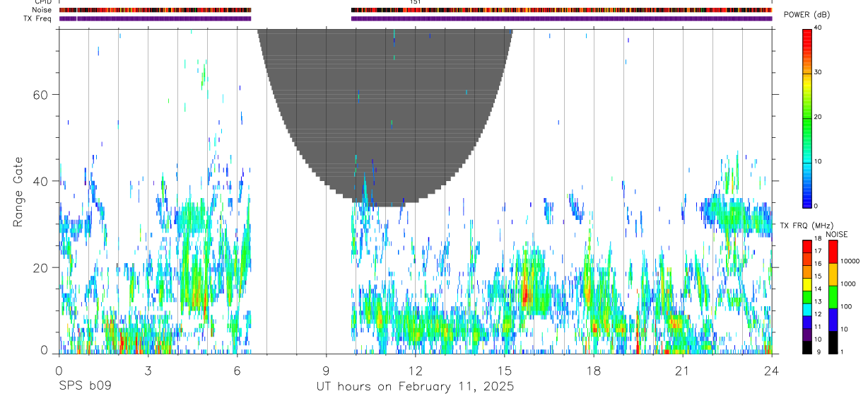
Task: Click the SPS b09 label
Action: point(84,387)
